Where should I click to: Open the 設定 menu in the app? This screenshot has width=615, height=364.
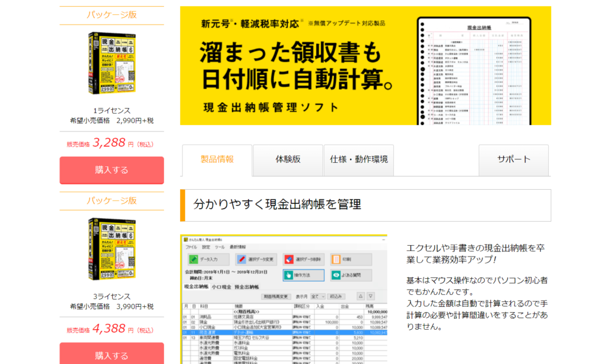coord(207,247)
